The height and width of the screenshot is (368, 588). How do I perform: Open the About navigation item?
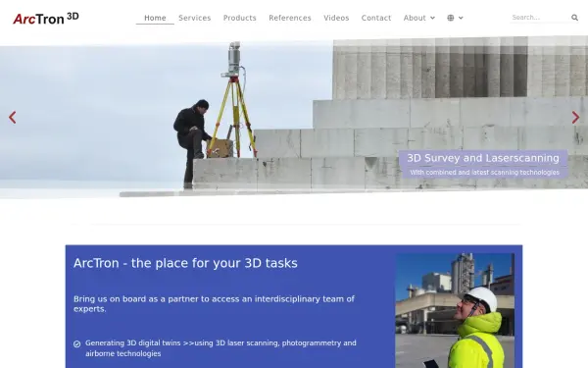point(415,18)
